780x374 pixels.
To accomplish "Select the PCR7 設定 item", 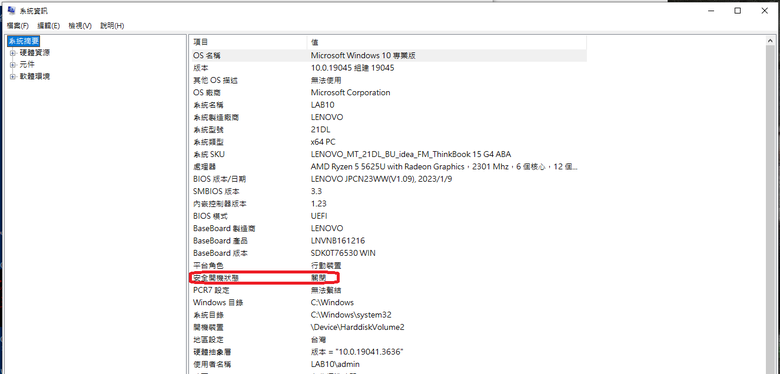I will click(x=211, y=290).
